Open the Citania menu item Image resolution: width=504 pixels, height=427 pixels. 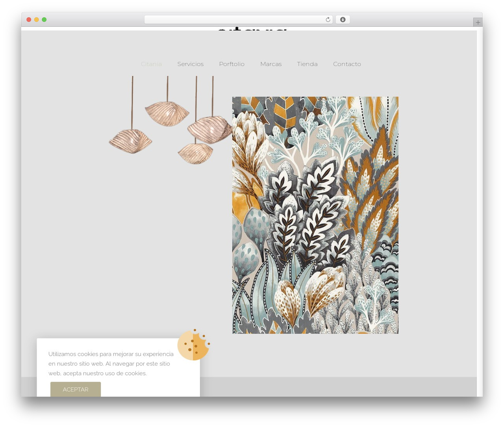(151, 64)
